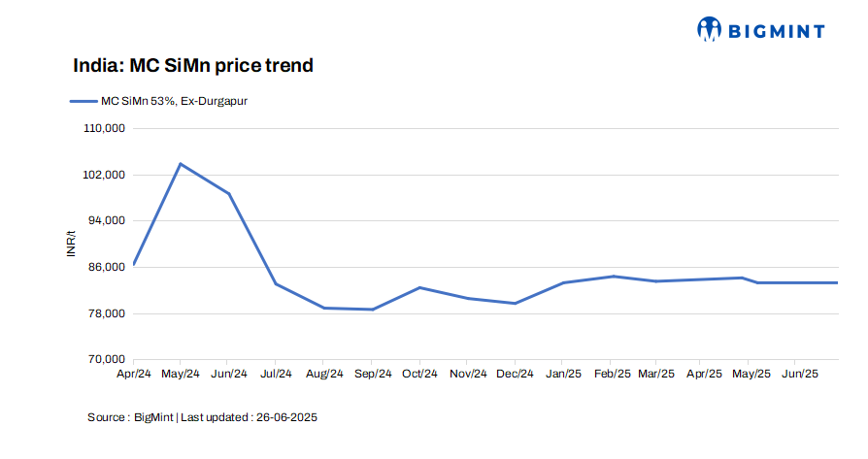Click the blue legend line swatch

83,100
